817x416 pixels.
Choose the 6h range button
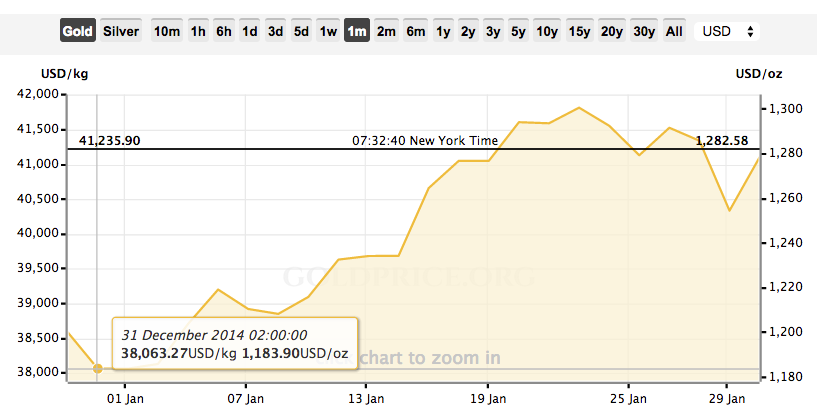(224, 31)
